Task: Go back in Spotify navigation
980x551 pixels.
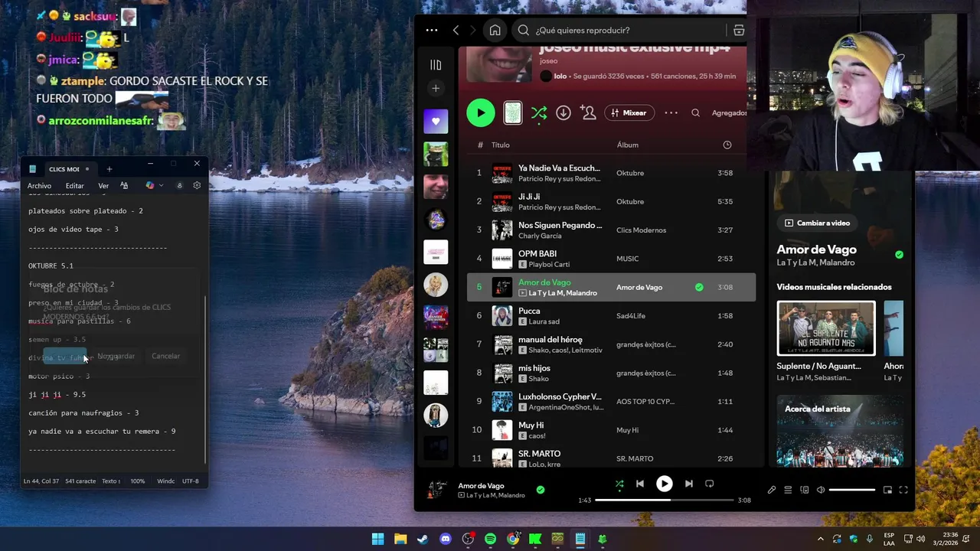Action: 456,30
